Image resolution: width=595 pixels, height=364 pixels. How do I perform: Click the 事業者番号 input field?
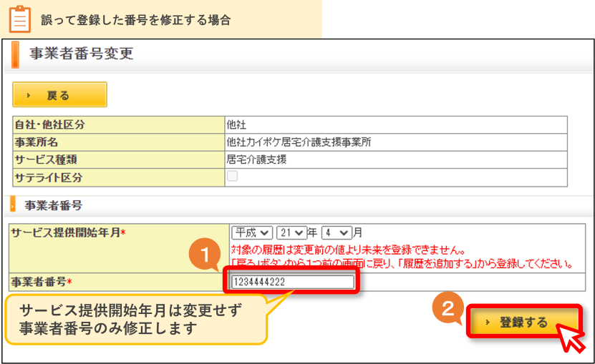coord(293,282)
